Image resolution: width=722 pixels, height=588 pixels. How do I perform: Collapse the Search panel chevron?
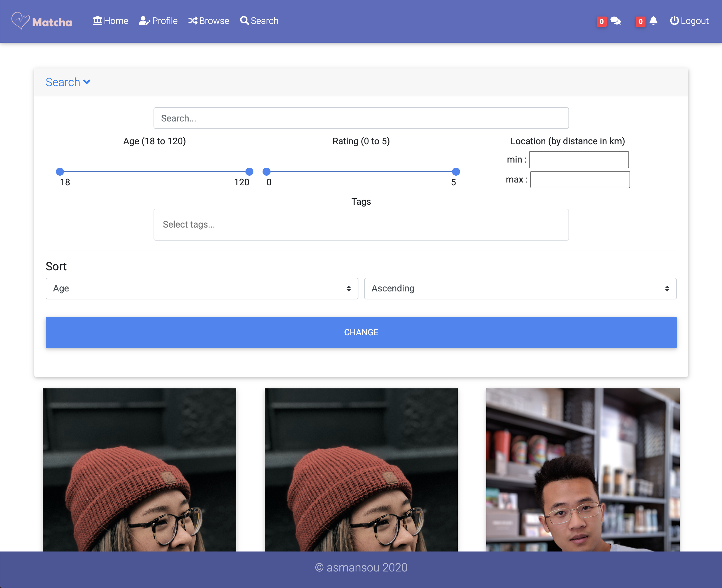point(87,82)
